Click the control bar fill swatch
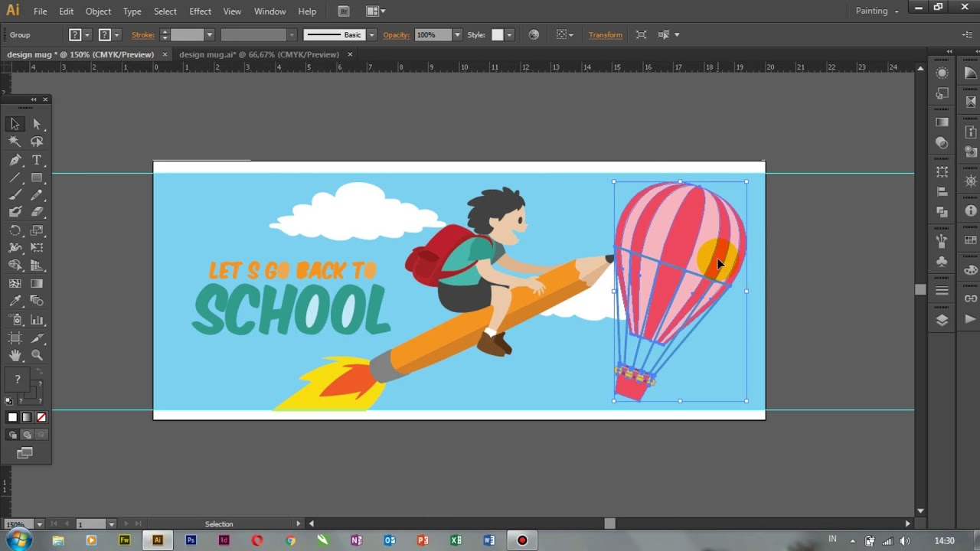Viewport: 980px width, 551px height. click(x=75, y=34)
